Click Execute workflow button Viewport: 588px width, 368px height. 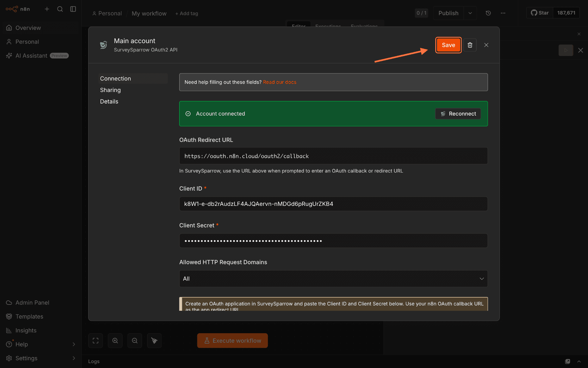coord(233,341)
